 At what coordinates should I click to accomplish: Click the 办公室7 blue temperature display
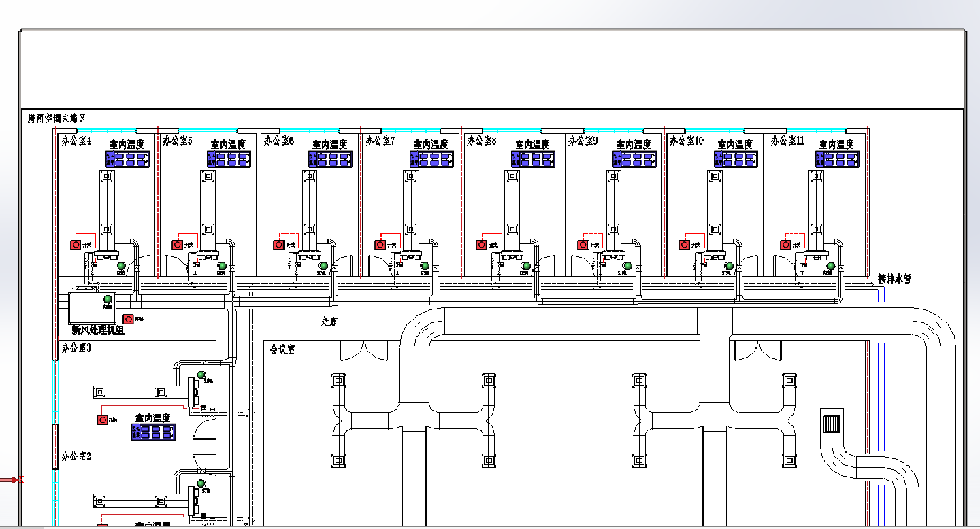(x=432, y=159)
